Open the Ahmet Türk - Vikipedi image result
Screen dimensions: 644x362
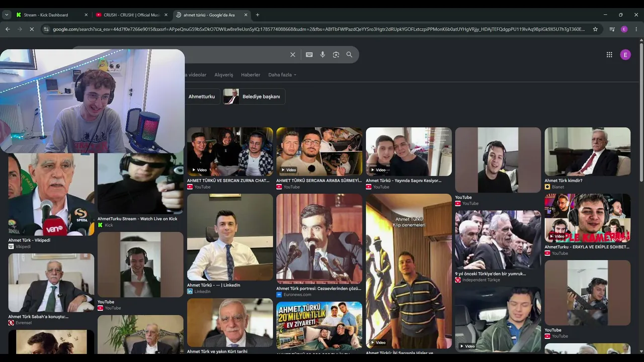click(51, 195)
